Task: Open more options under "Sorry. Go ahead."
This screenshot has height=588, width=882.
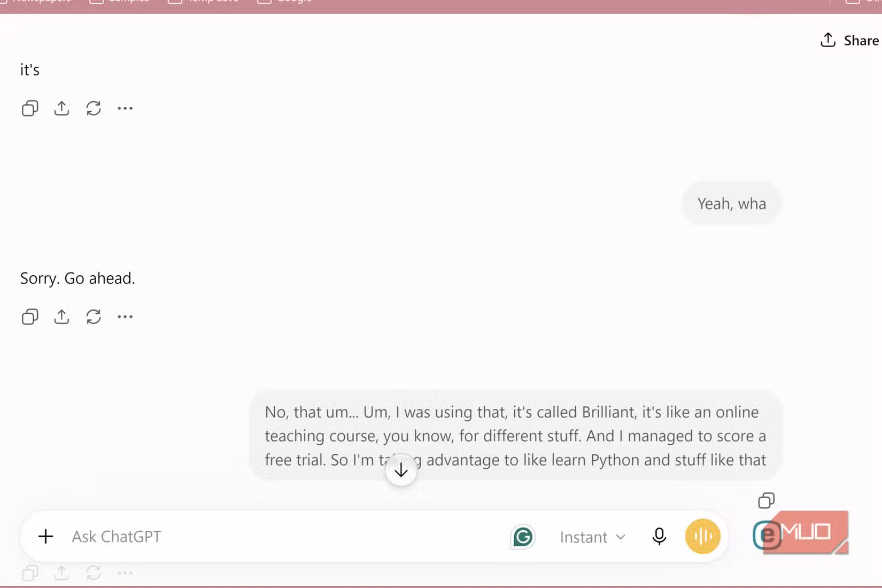Action: point(125,317)
